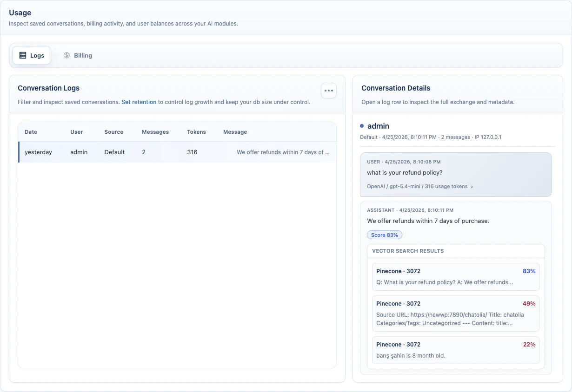Switch to the Billing tab
Viewport: 572px width, 392px height.
click(82, 55)
